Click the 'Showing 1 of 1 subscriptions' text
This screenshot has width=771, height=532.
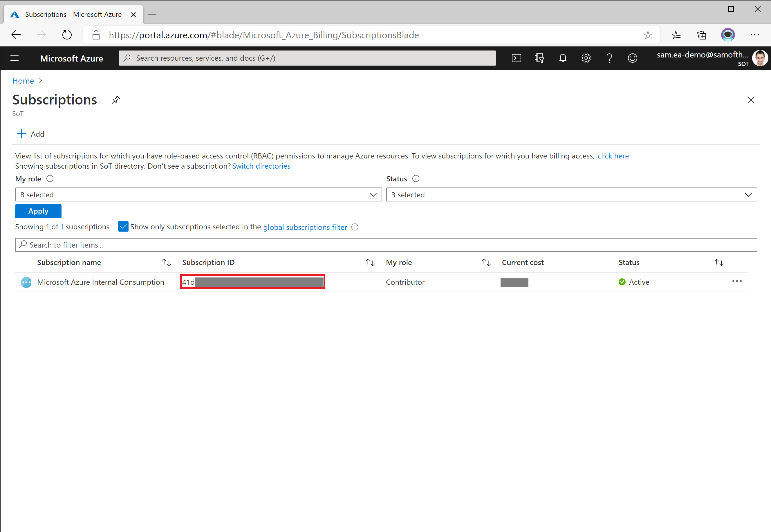[x=62, y=227]
